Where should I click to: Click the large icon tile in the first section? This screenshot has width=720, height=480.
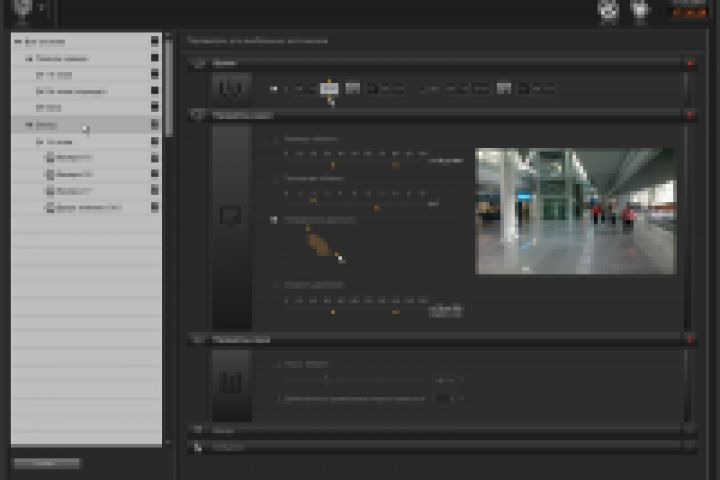[x=231, y=88]
